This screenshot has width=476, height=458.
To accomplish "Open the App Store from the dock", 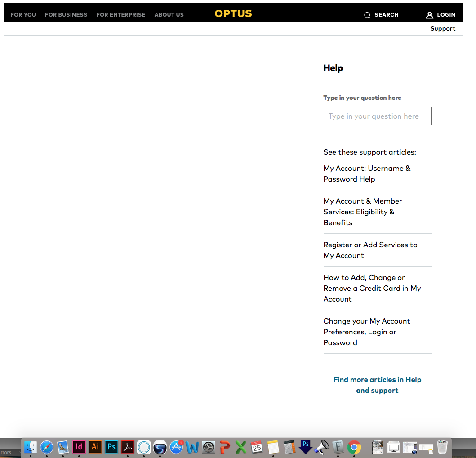I will pos(176,447).
